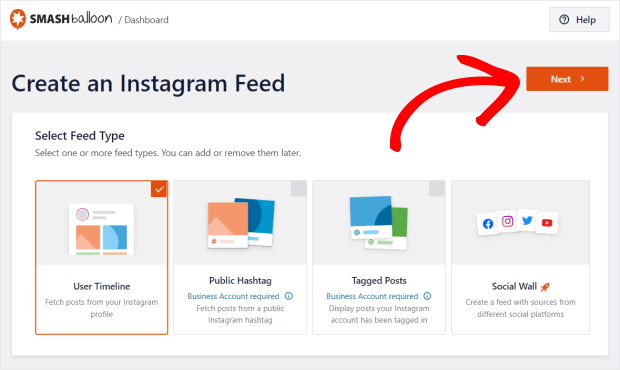Viewport: 620px width, 370px height.
Task: Click the YouTube icon in Social Wall
Action: click(547, 223)
